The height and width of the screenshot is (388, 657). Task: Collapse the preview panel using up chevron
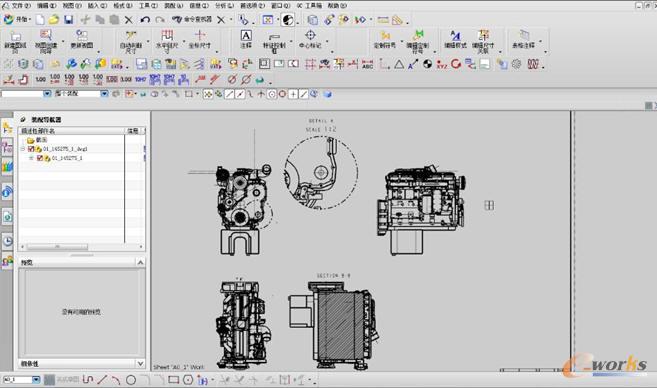[140, 262]
